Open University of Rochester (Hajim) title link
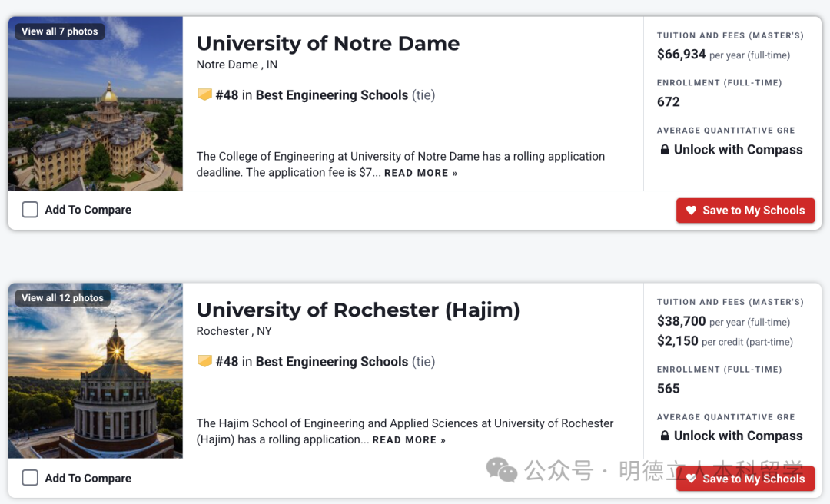The image size is (830, 504). coord(358,310)
